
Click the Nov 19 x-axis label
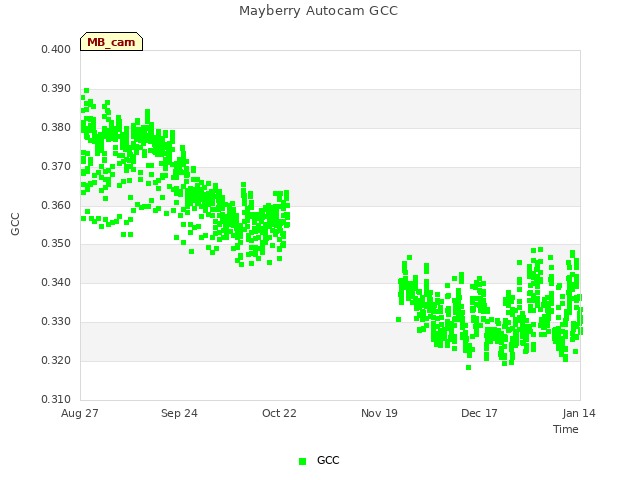coord(379,413)
